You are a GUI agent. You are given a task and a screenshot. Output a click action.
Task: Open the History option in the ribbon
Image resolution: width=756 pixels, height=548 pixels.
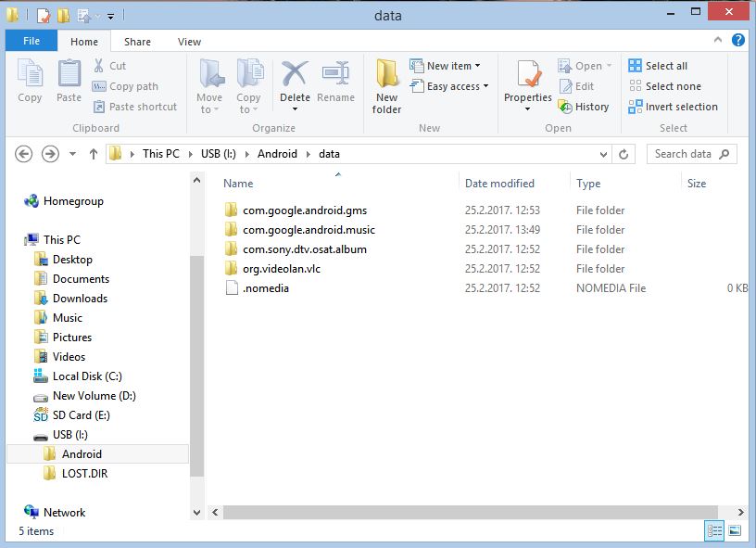tap(584, 107)
